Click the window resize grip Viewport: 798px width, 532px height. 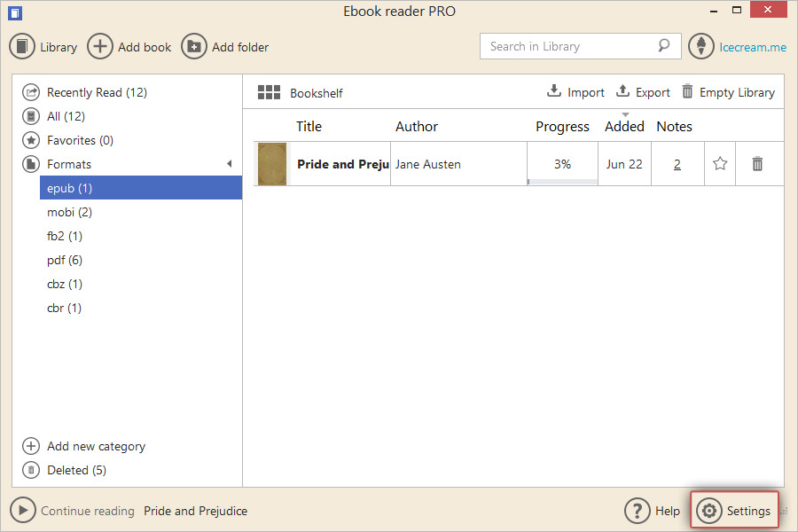785,511
